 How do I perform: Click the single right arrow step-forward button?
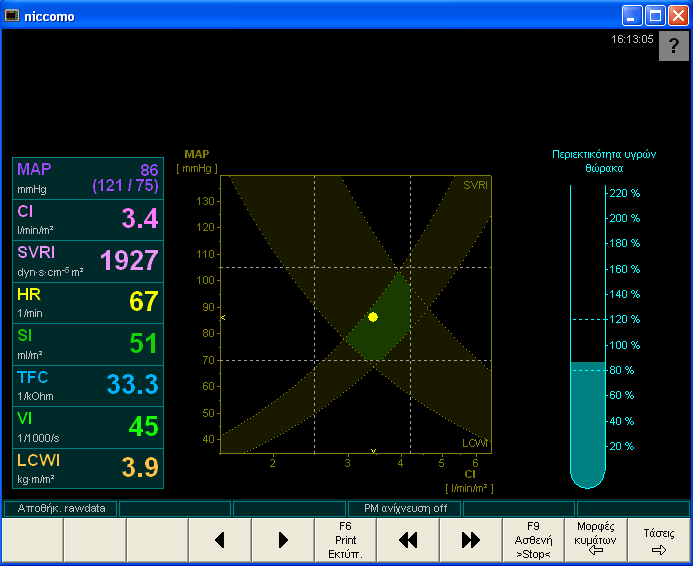point(283,539)
